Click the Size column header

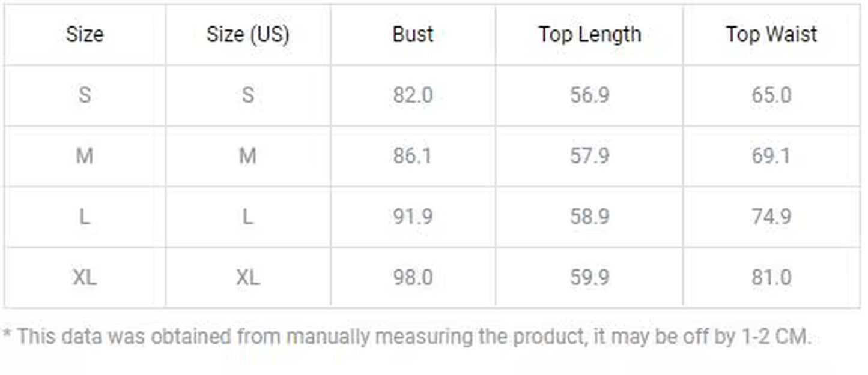click(x=85, y=34)
